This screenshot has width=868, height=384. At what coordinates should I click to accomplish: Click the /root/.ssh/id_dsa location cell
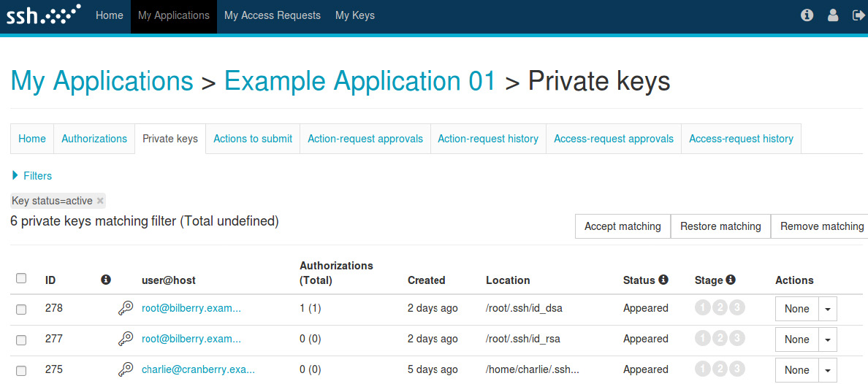pyautogui.click(x=524, y=308)
